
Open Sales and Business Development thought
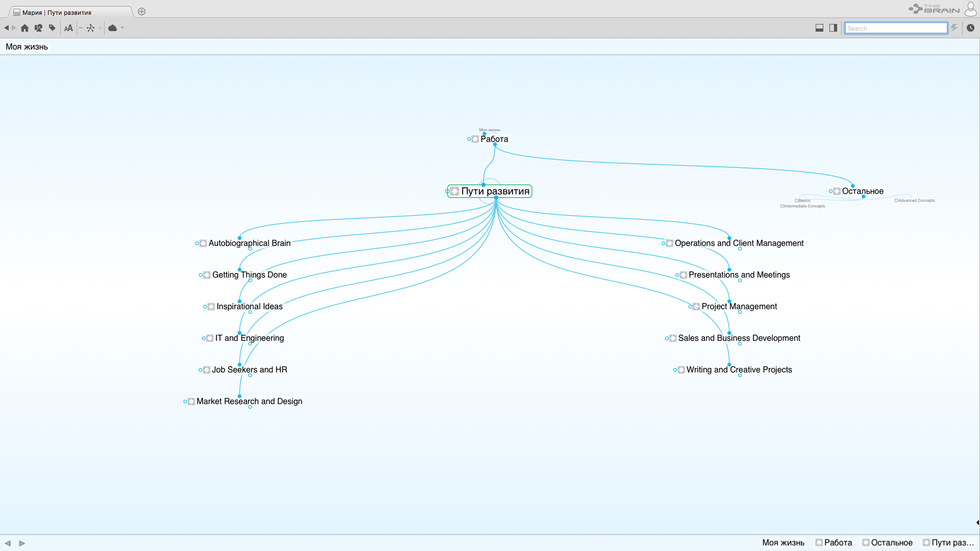click(x=739, y=338)
